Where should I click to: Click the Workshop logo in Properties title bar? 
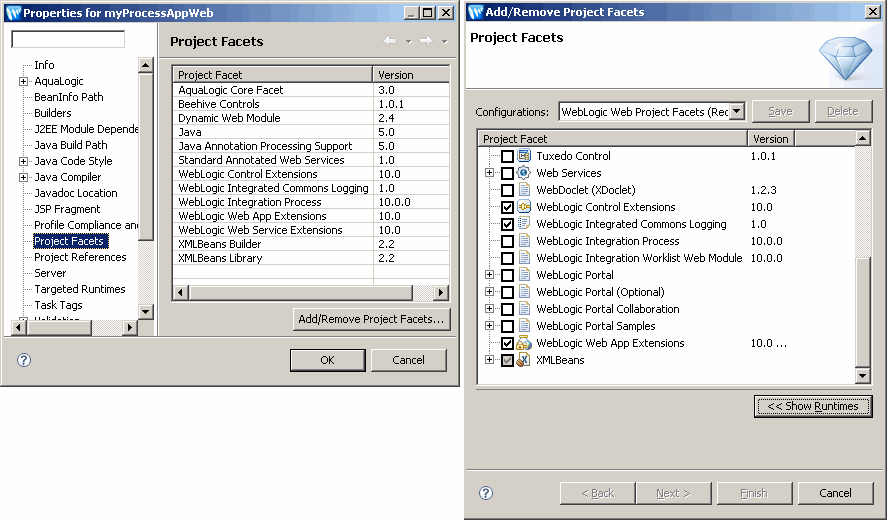pos(12,12)
